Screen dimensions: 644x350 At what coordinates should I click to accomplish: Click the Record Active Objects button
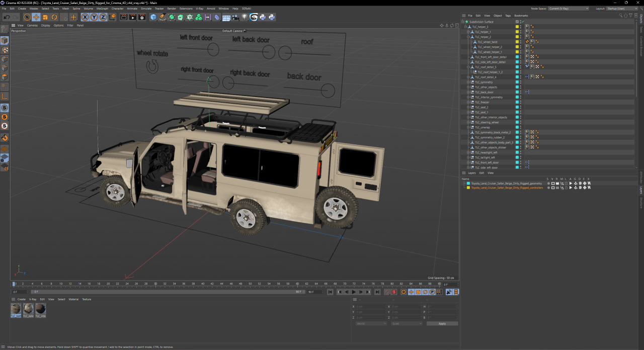[x=387, y=292]
